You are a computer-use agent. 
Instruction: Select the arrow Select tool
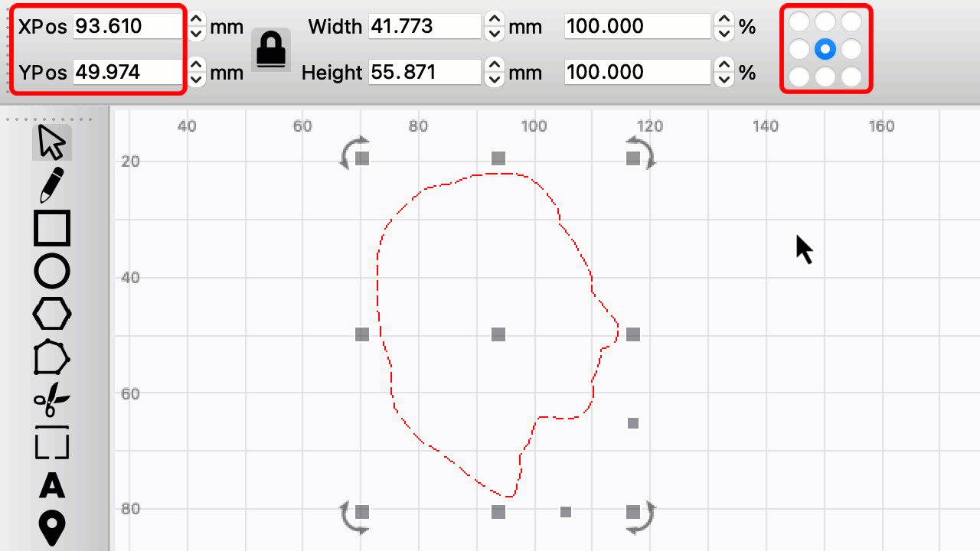(x=52, y=143)
